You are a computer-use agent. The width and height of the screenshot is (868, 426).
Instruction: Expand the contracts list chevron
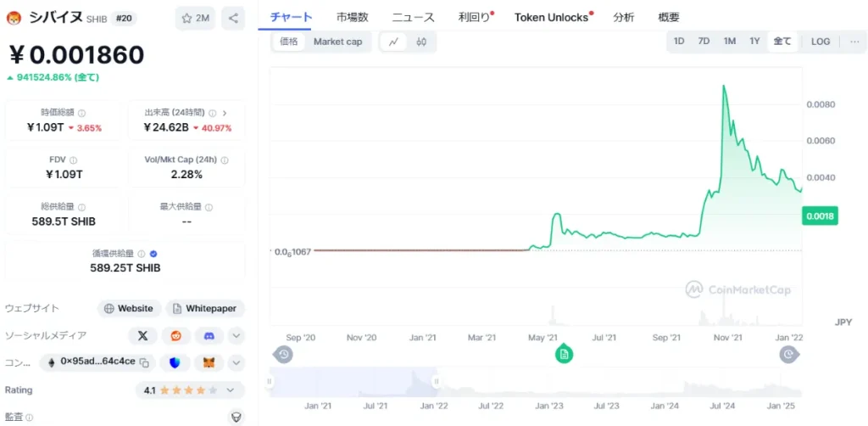(x=236, y=362)
